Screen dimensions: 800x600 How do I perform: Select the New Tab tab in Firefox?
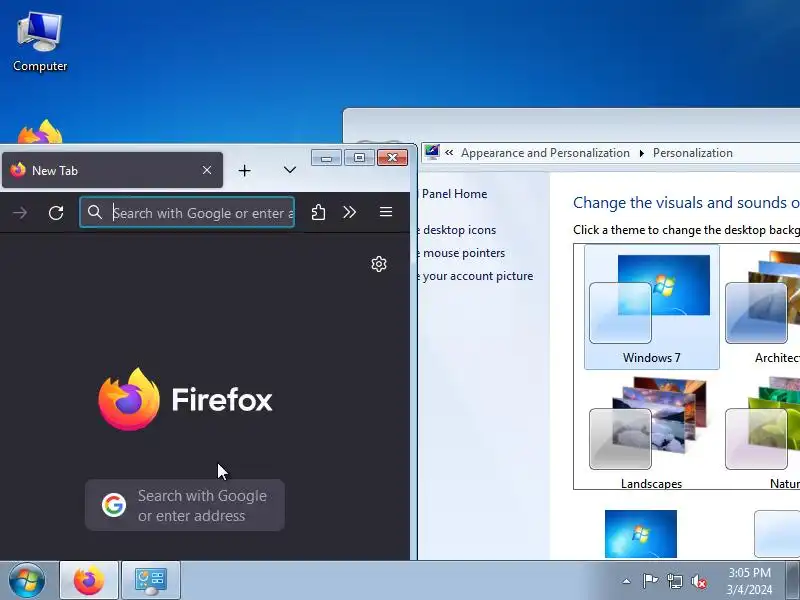point(112,170)
